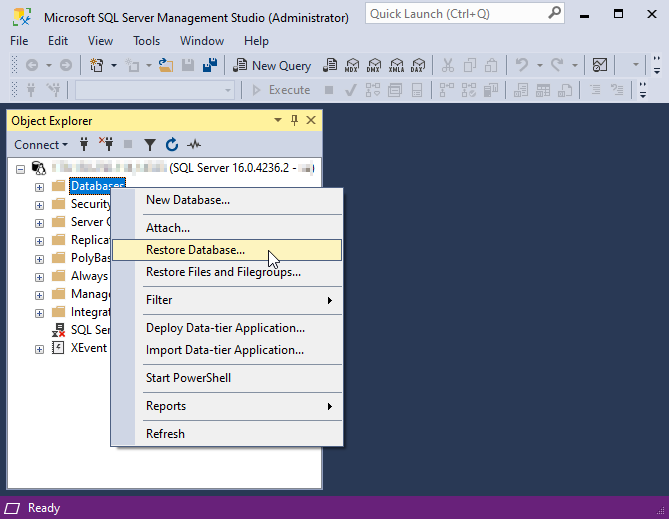Select the Databases tree item
Screen dimensions: 669x519
(x=97, y=186)
